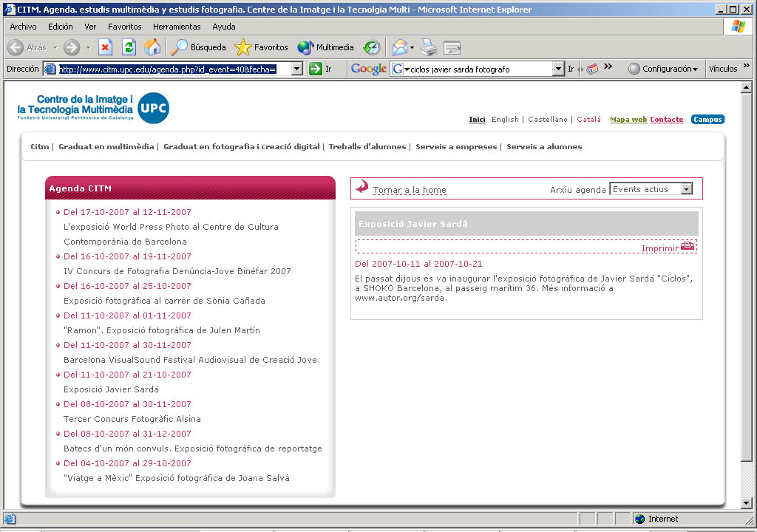Click the History clock icon
The height and width of the screenshot is (532, 757).
pos(371,47)
